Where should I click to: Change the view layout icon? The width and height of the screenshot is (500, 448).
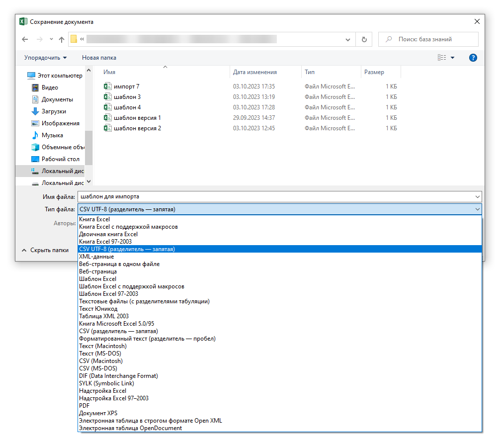click(x=442, y=58)
